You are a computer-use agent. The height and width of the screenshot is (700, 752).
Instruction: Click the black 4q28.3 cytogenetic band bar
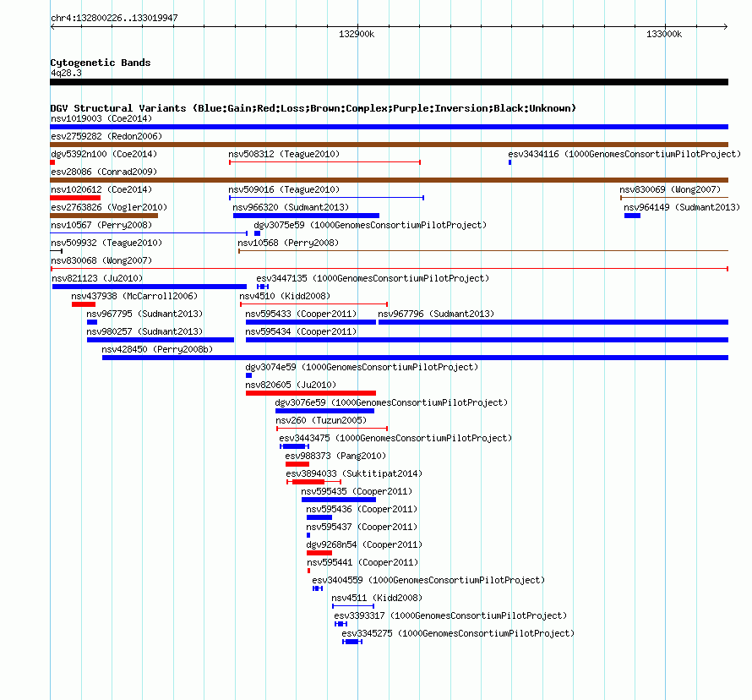[x=389, y=82]
